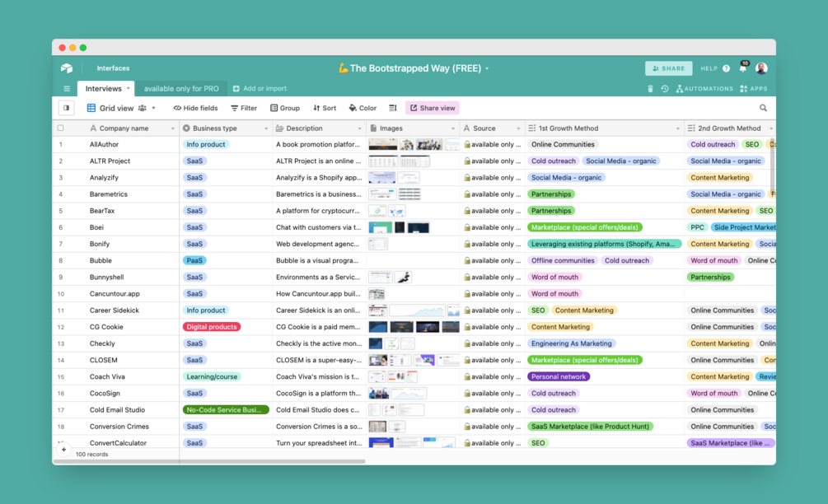Open 2nd Growth Method column dropdown arrow

pyautogui.click(x=771, y=128)
